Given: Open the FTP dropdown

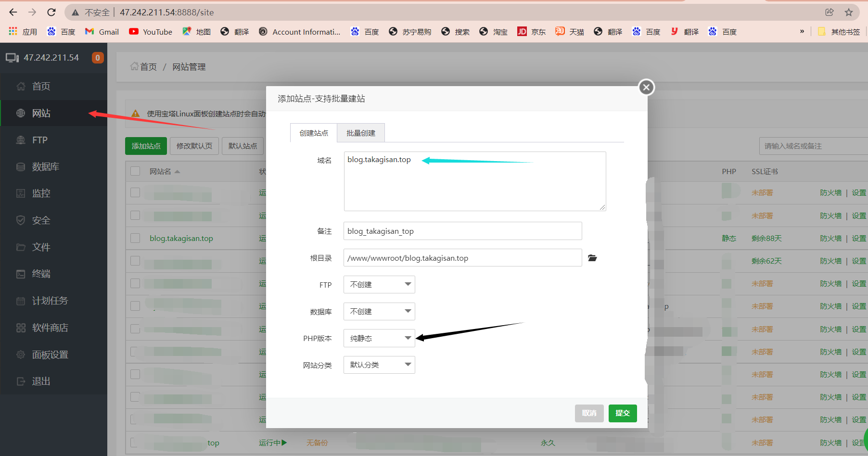Looking at the screenshot, I should [379, 284].
